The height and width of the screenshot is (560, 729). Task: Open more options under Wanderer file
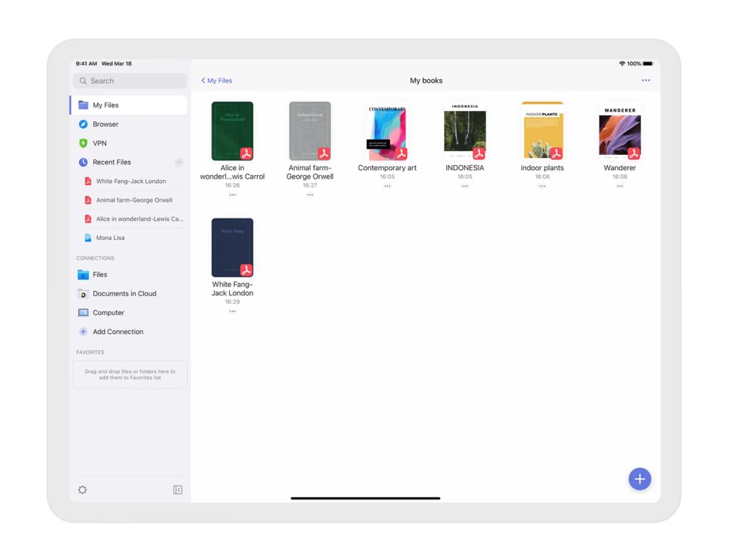coord(619,186)
